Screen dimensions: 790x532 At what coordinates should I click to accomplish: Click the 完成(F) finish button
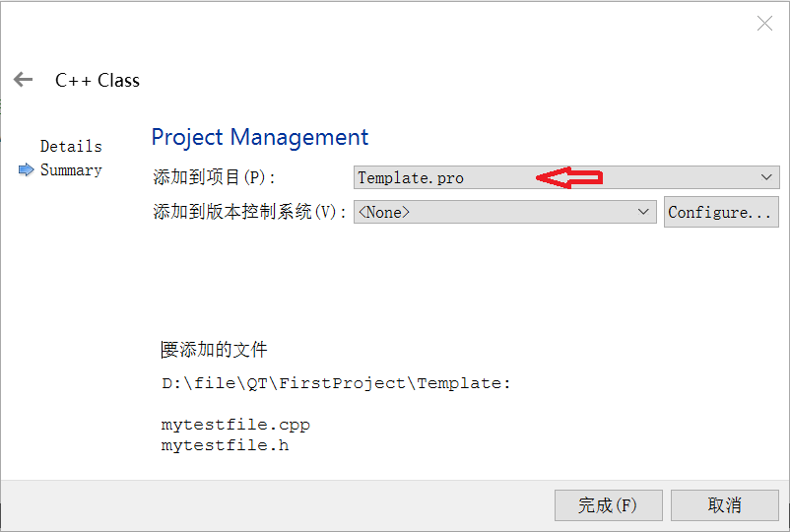click(607, 505)
